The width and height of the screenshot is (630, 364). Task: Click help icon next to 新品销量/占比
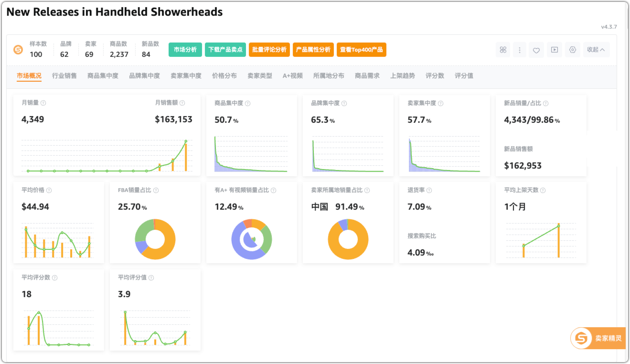pos(546,103)
